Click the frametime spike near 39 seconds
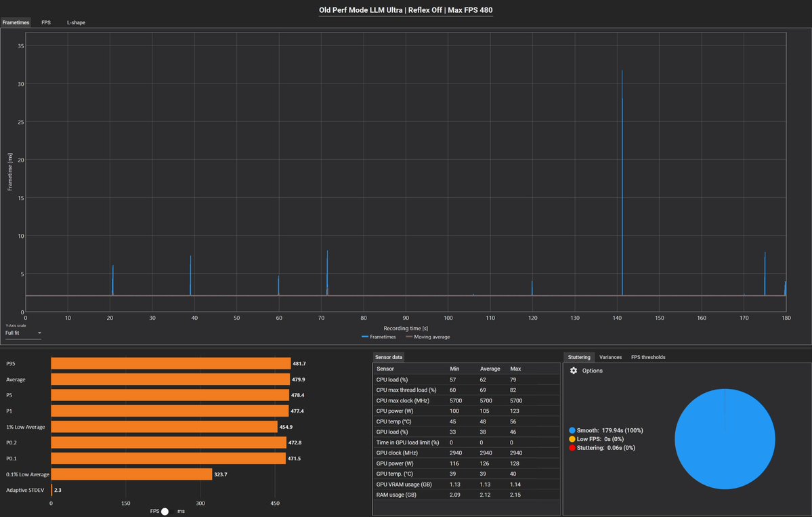This screenshot has height=517, width=812. [190, 274]
